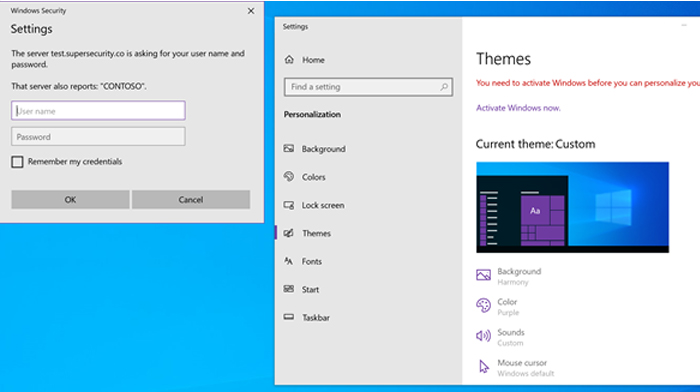Close the Windows Security dialog
Screen dimensions: 700x392
pos(251,11)
